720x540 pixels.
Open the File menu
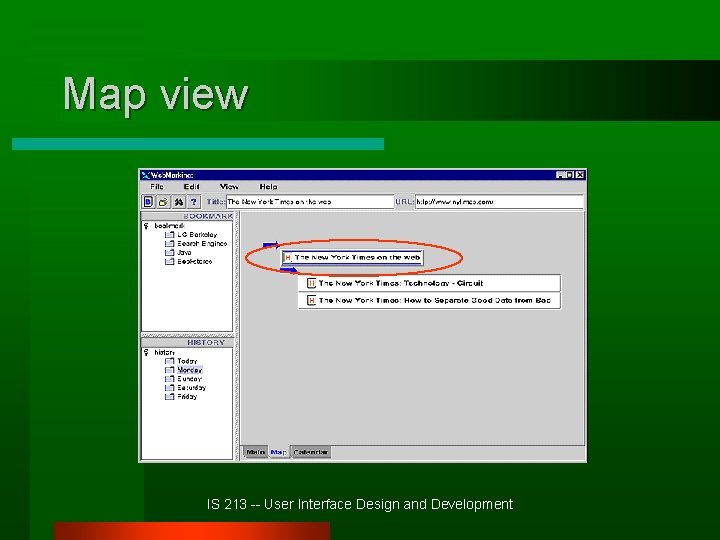click(x=157, y=186)
